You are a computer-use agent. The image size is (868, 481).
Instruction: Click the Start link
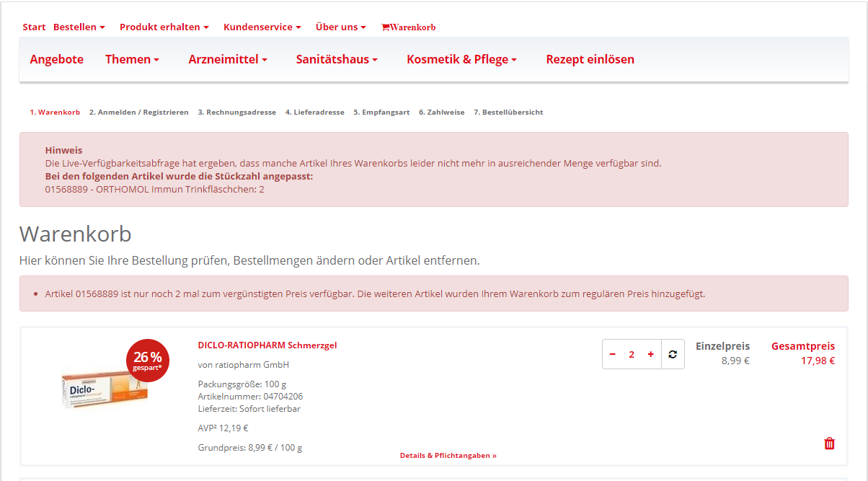[x=34, y=27]
